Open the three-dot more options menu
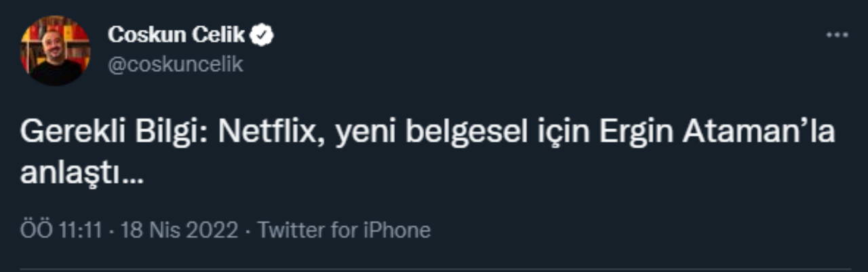868x272 pixels. click(837, 35)
